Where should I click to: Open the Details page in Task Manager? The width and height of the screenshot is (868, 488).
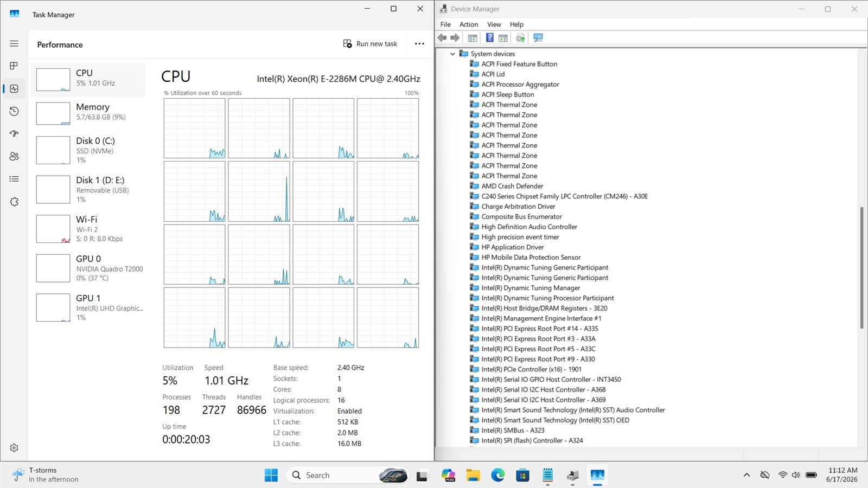14,179
